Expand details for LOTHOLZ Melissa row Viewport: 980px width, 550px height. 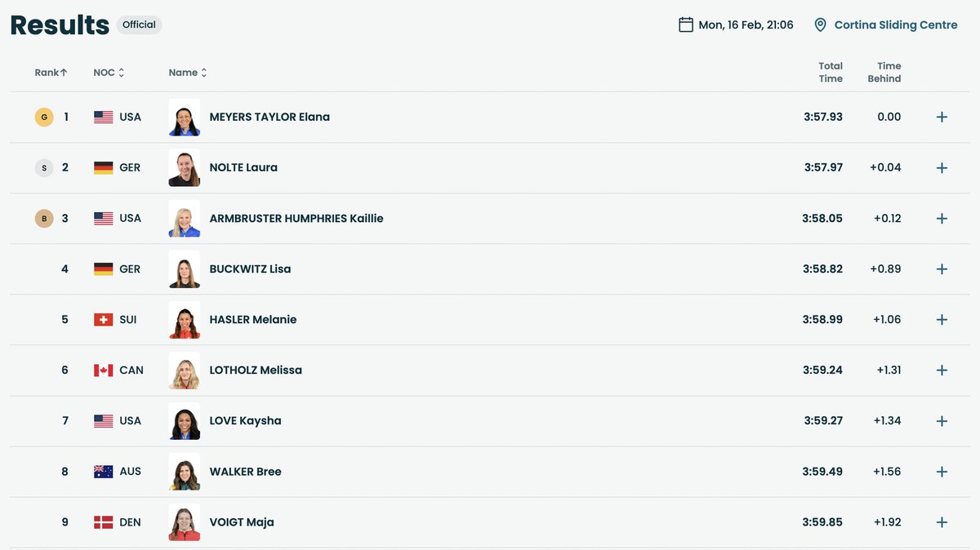[942, 370]
